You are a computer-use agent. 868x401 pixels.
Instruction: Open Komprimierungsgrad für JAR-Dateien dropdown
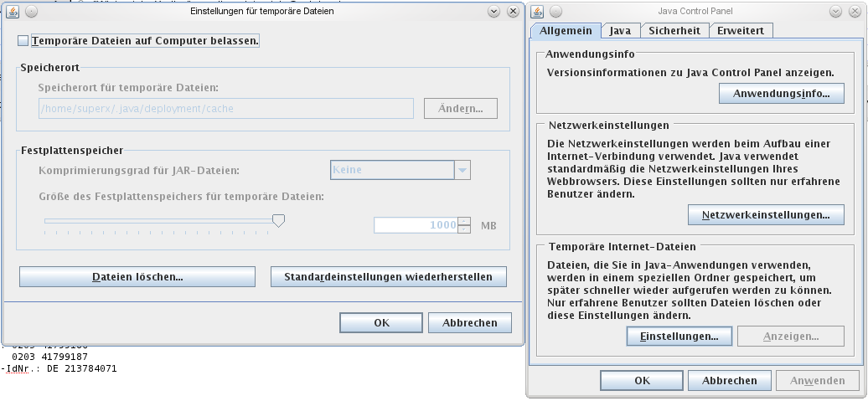point(462,170)
